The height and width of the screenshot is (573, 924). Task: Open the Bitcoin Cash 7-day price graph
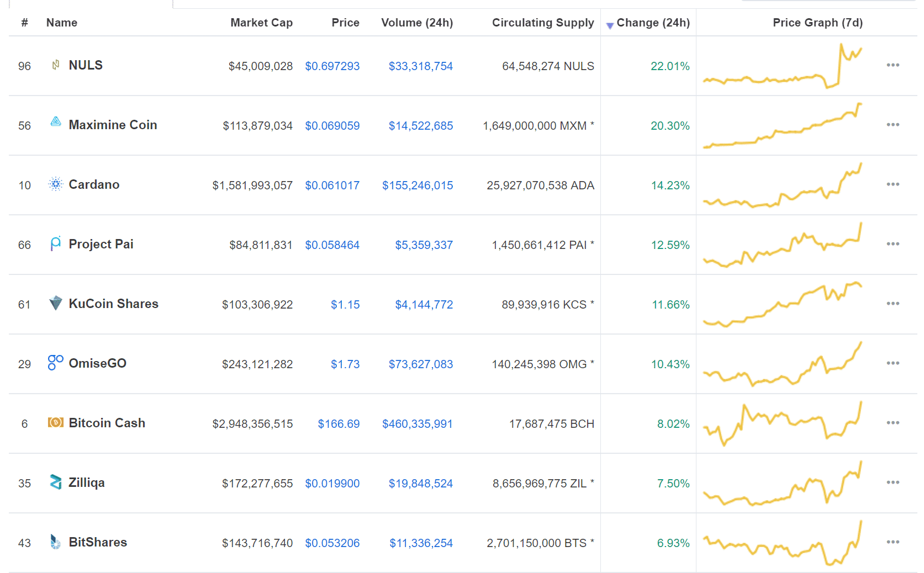click(782, 423)
